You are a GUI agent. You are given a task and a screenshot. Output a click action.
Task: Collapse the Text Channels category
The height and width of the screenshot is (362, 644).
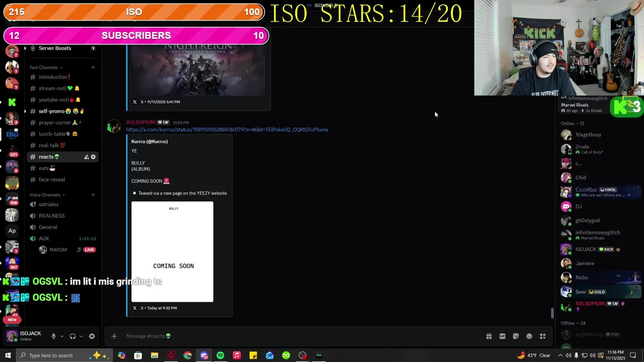click(46, 67)
